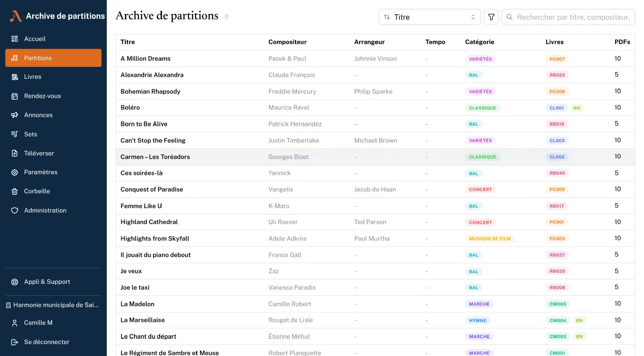This screenshot has width=644, height=356.
Task: Click La Madelon title
Action: [138, 304]
